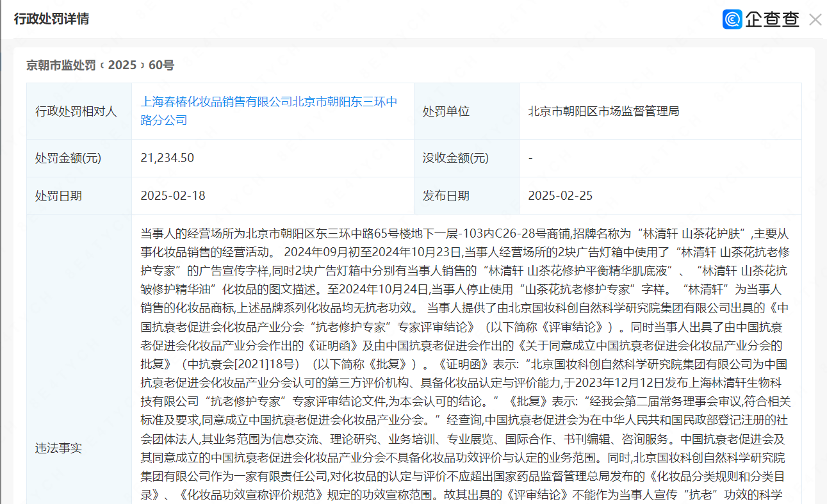This screenshot has height=504, width=827.
Task: Click the 违法事实 label cell
Action: click(58, 448)
